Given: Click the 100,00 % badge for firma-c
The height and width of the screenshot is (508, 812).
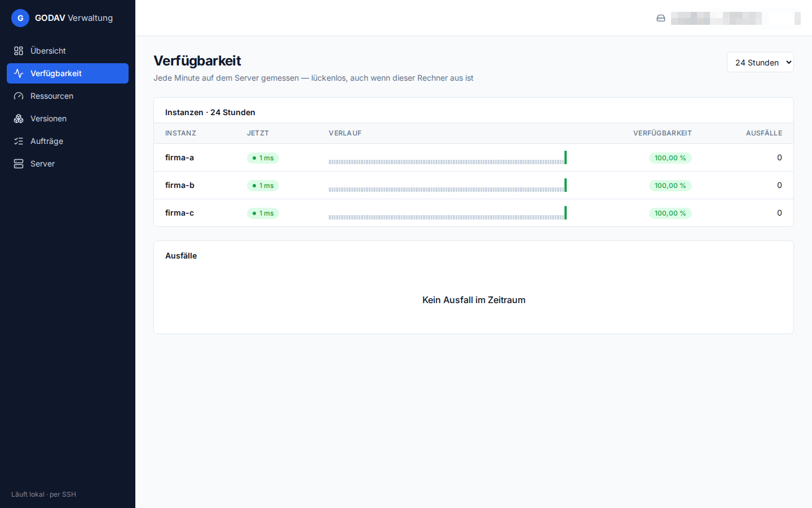Looking at the screenshot, I should click(670, 213).
